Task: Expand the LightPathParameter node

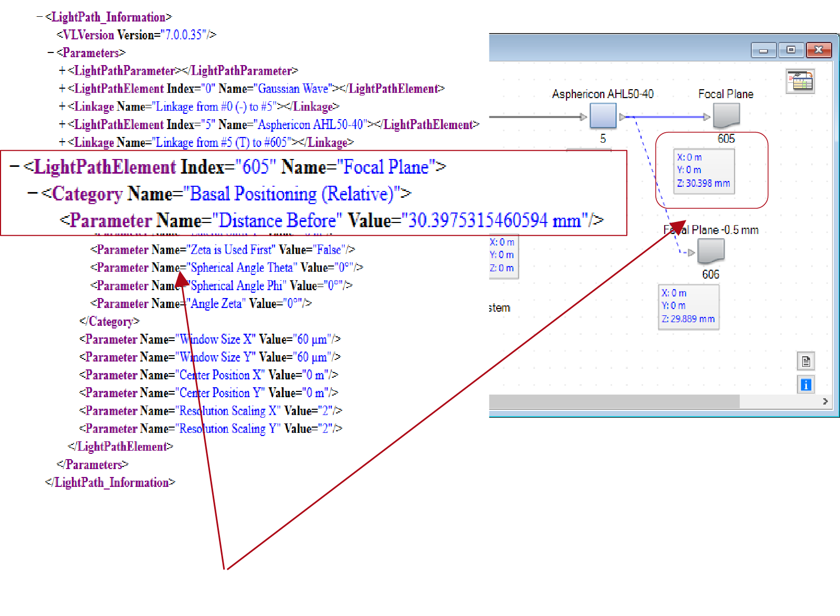Action: coord(62,71)
